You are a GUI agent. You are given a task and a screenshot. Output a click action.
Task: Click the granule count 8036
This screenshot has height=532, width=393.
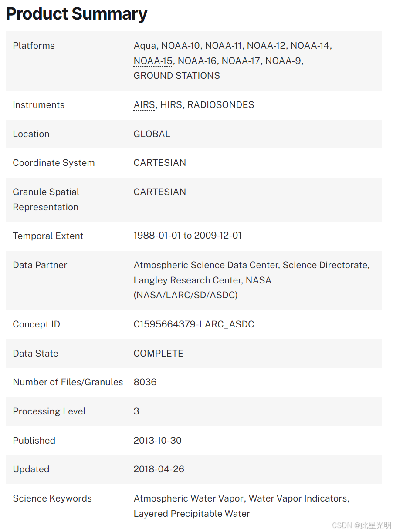click(145, 382)
